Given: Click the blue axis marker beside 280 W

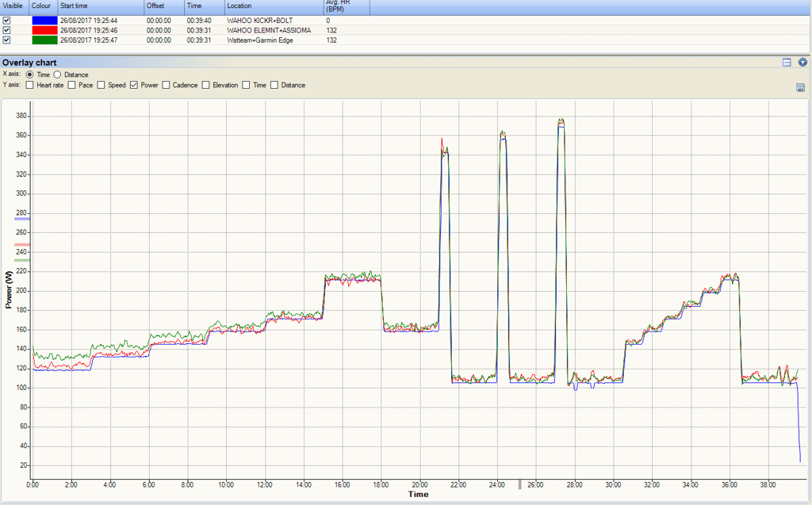Looking at the screenshot, I should pos(21,218).
